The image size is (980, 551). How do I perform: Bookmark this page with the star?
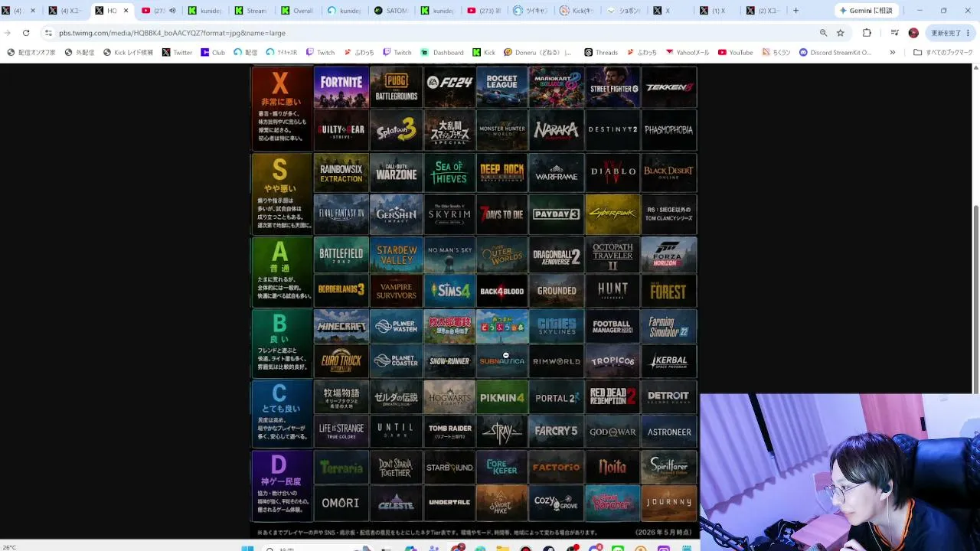pos(841,33)
